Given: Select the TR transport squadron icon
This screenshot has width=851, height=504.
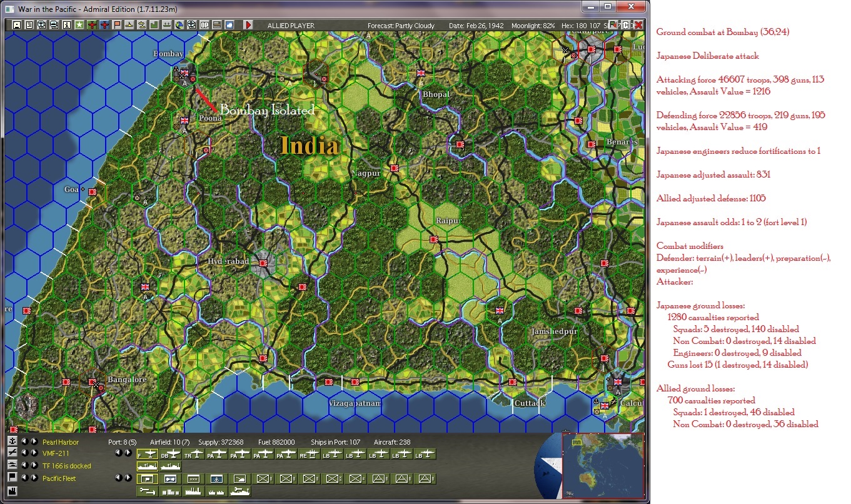Looking at the screenshot, I should click(194, 454).
